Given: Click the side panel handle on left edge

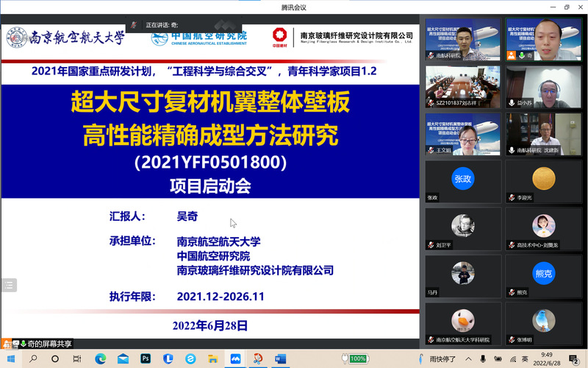Looking at the screenshot, I should 8,285.
